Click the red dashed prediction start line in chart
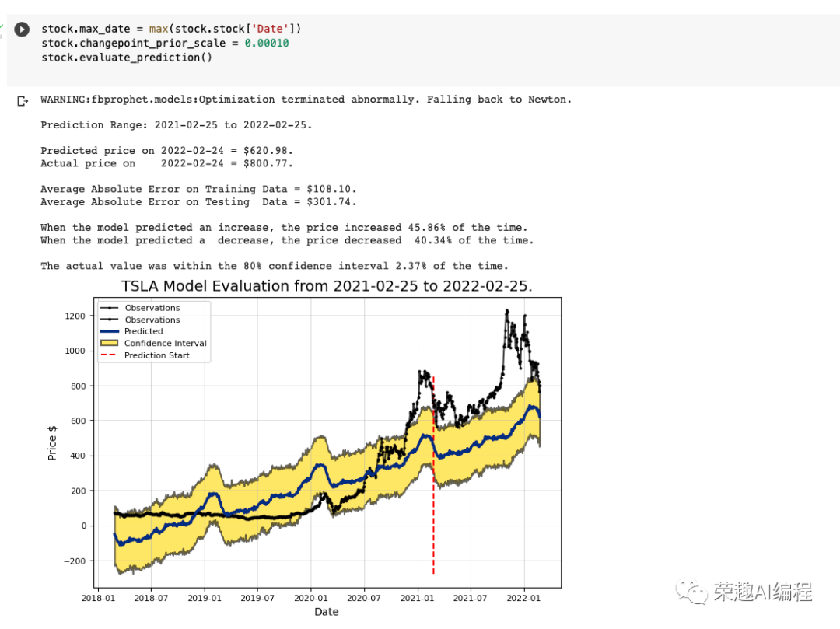Image resolution: width=840 pixels, height=629 pixels. [433, 475]
